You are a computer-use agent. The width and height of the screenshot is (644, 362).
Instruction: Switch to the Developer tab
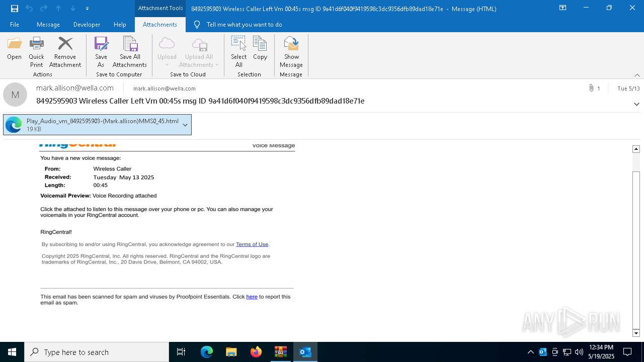click(x=87, y=24)
